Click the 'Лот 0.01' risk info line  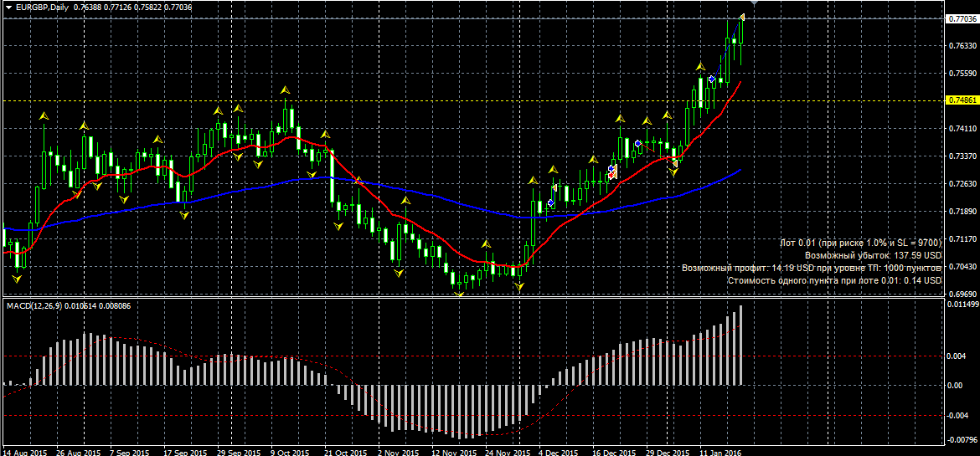(861, 242)
